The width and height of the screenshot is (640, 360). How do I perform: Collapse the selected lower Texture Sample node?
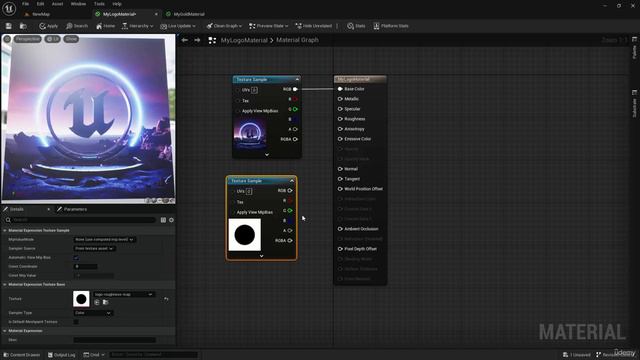292,180
